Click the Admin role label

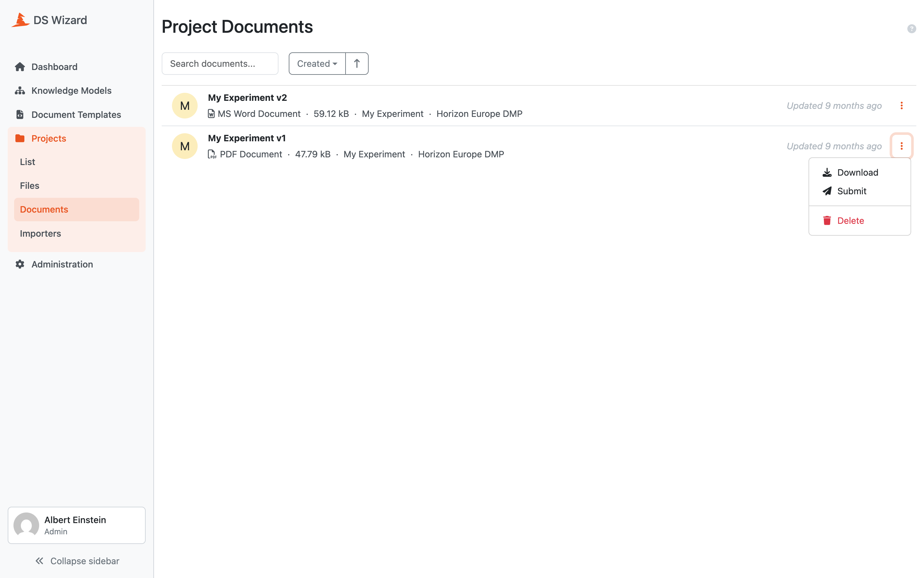[56, 531]
